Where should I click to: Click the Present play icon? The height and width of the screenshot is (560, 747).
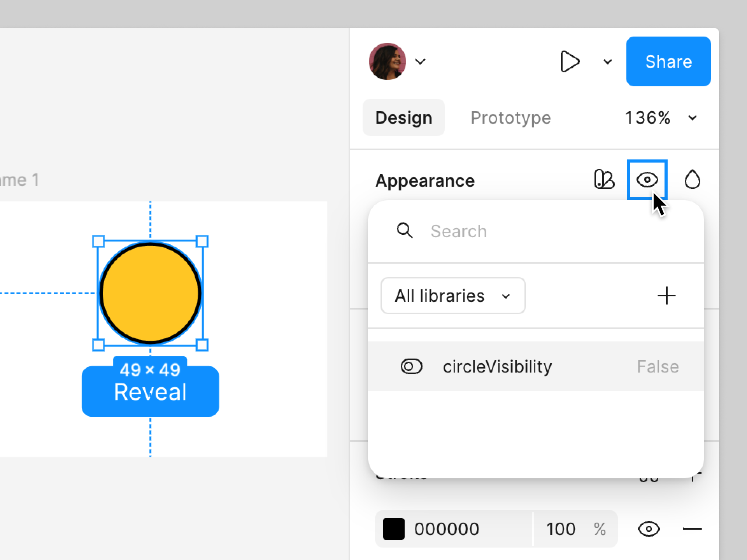[x=570, y=61]
